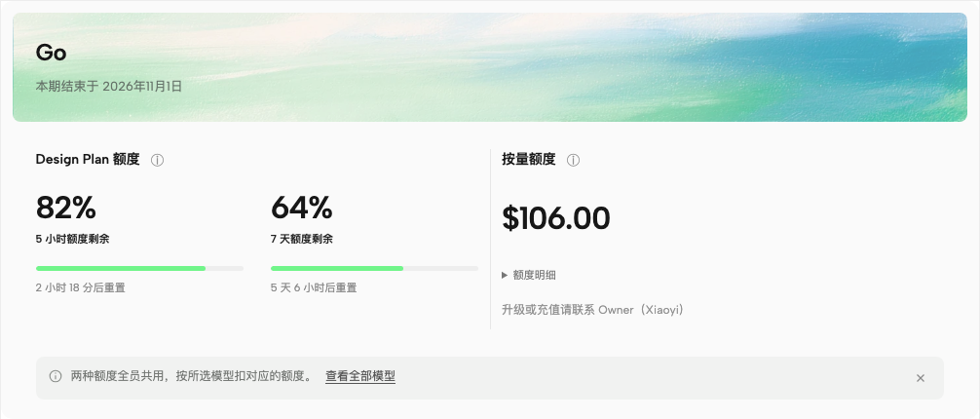Click the $106.00 balance amount
Viewport: 980px width, 419px height.
tap(555, 218)
